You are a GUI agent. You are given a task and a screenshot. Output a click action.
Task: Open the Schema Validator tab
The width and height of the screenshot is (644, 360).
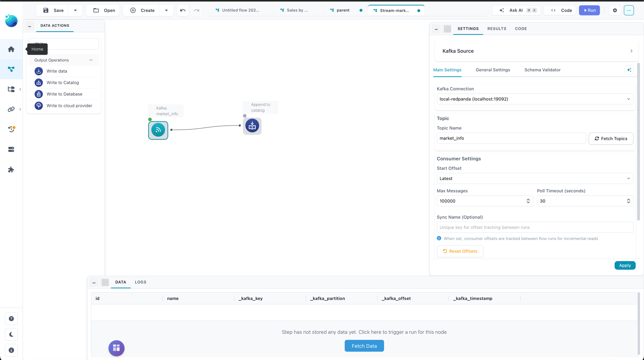[x=542, y=70]
